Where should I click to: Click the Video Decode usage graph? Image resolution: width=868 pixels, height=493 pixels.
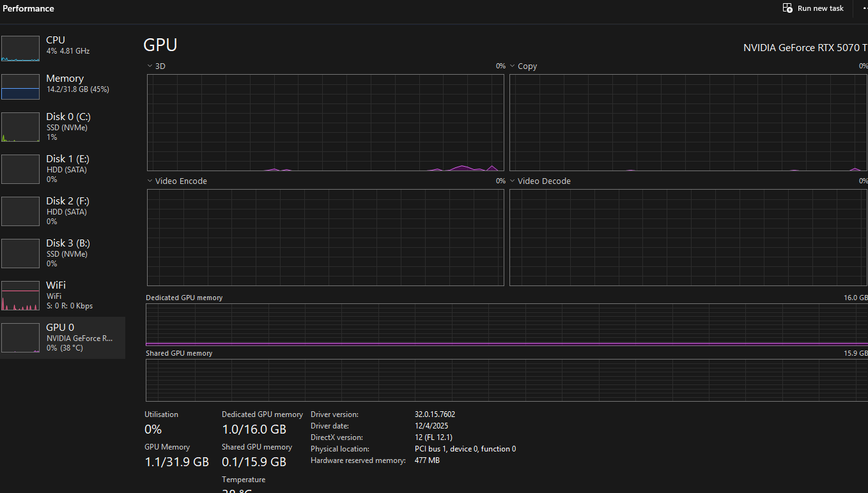688,238
